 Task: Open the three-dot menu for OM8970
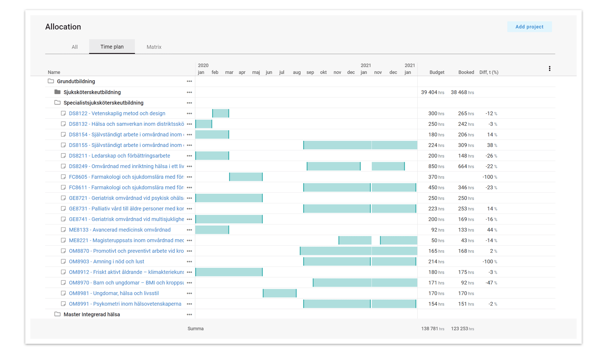pos(189,282)
